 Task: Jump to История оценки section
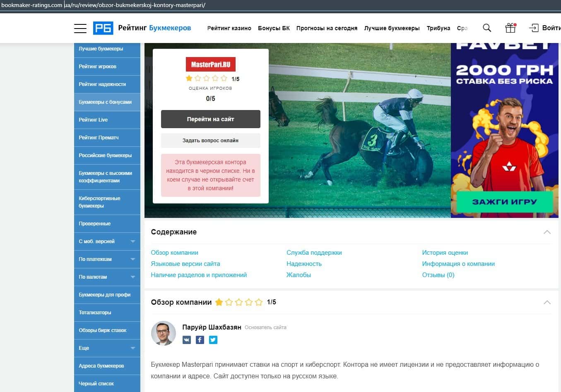coord(445,253)
